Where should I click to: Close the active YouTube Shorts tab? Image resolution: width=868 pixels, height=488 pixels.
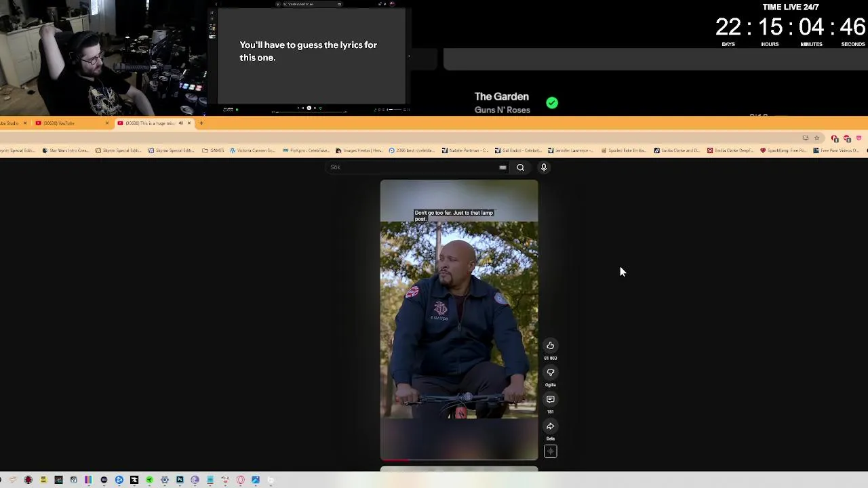(189, 123)
